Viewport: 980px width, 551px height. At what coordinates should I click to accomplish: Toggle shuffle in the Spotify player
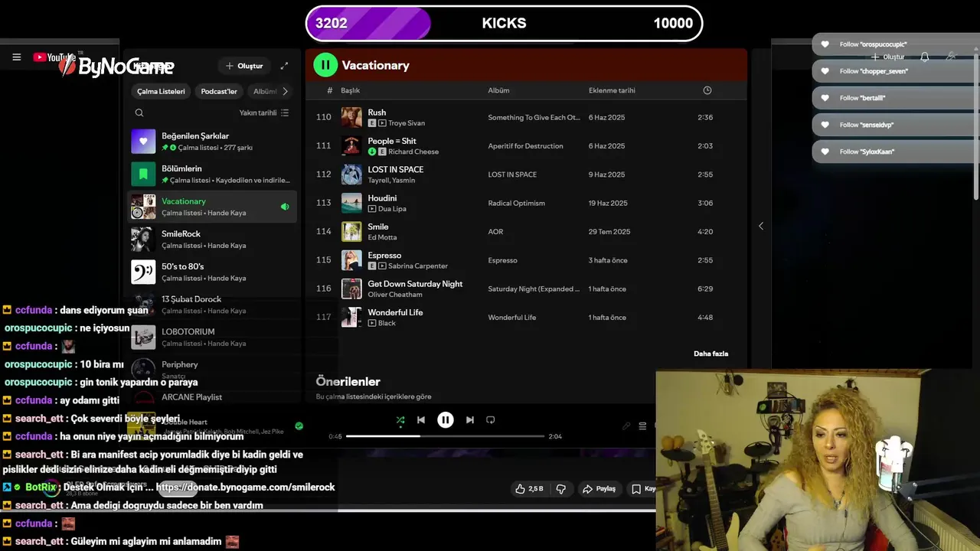pyautogui.click(x=400, y=420)
